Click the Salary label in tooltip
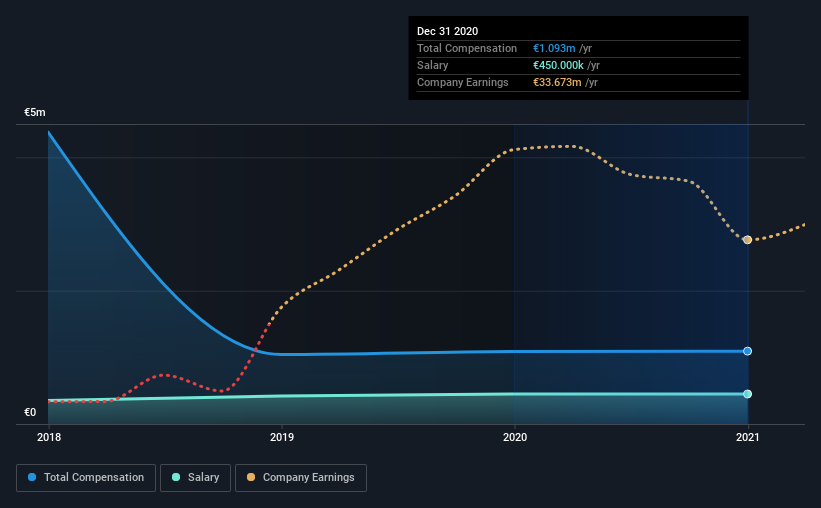 click(432, 65)
